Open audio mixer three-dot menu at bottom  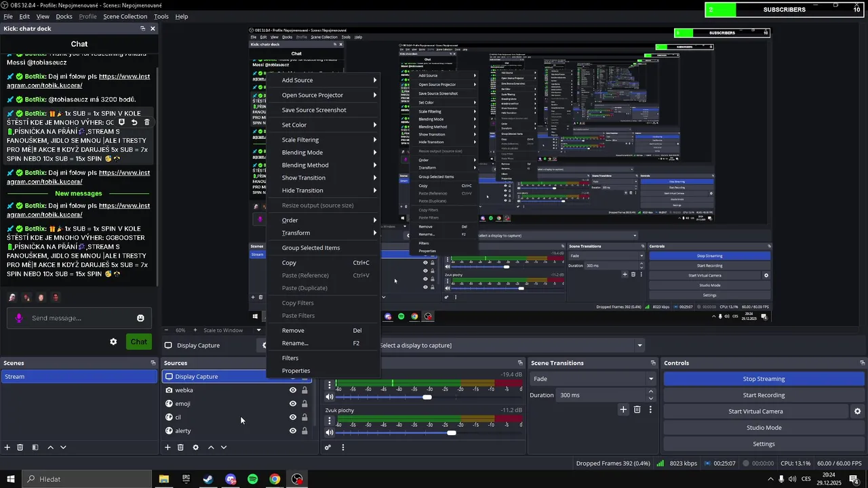coord(343,447)
